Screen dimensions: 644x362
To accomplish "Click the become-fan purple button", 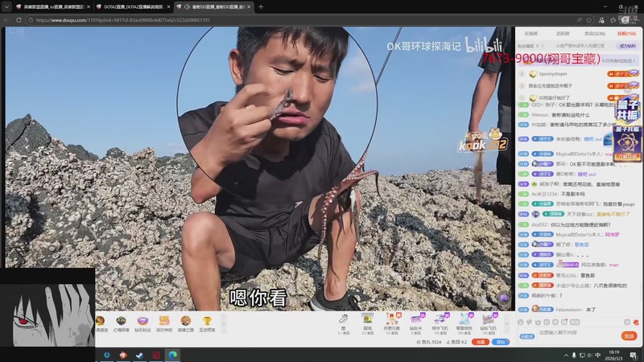I will coord(627,46).
